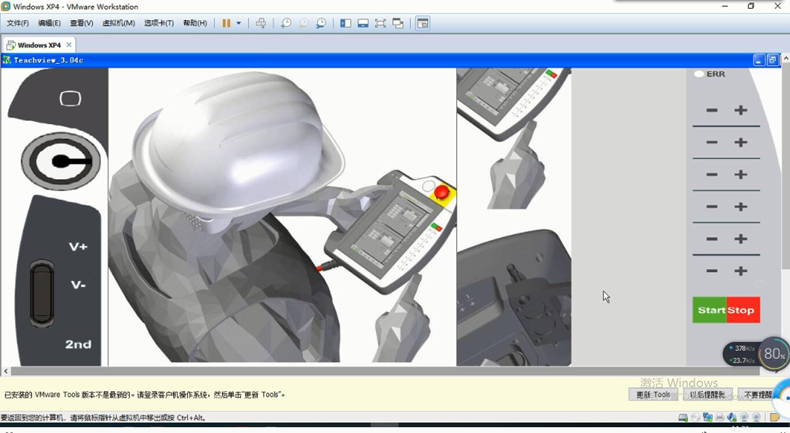Enter VMware full screen mode icon

(380, 23)
